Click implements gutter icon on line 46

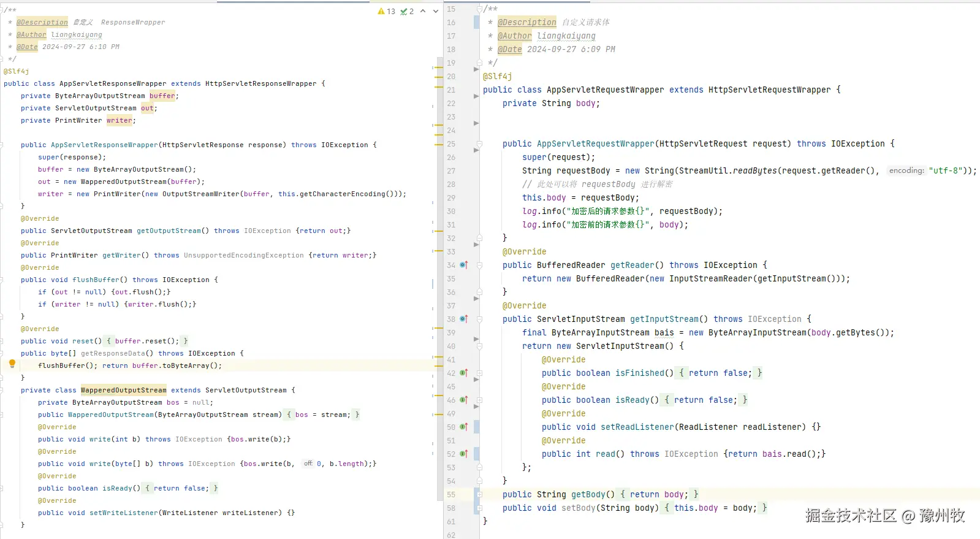tap(464, 400)
